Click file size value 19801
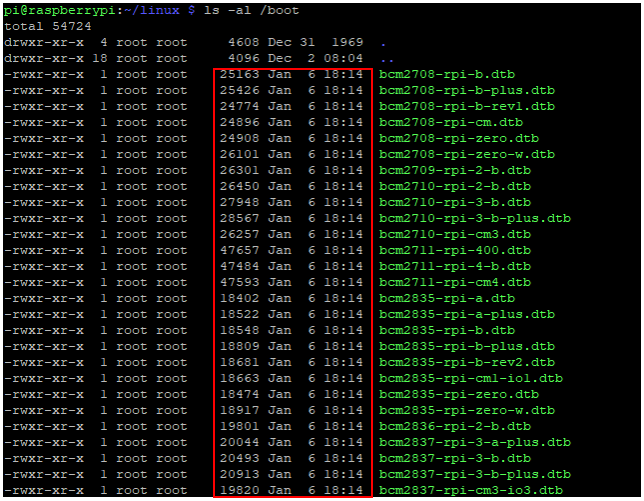Screen dimensions: 644x501 pyautogui.click(x=239, y=427)
